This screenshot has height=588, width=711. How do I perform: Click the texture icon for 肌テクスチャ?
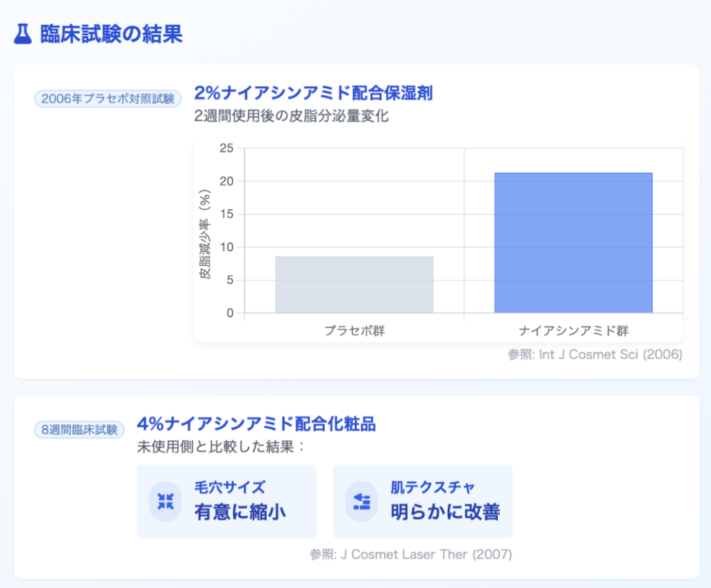point(361,501)
